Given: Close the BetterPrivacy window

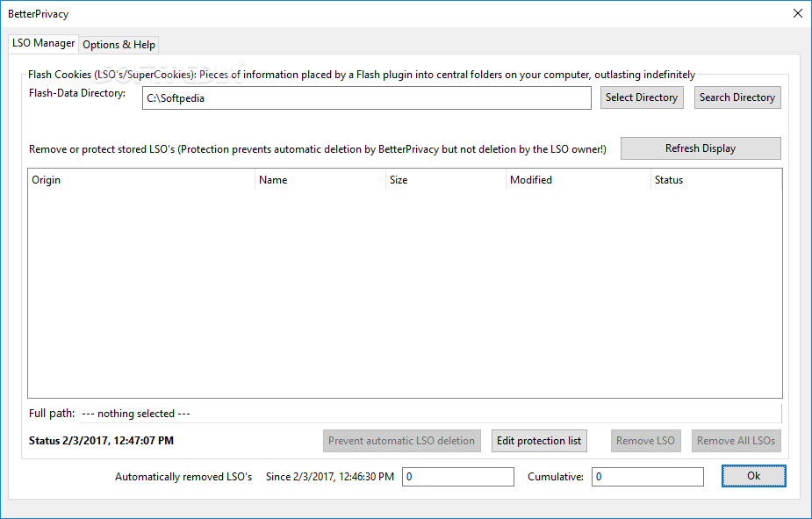Looking at the screenshot, I should tap(797, 13).
